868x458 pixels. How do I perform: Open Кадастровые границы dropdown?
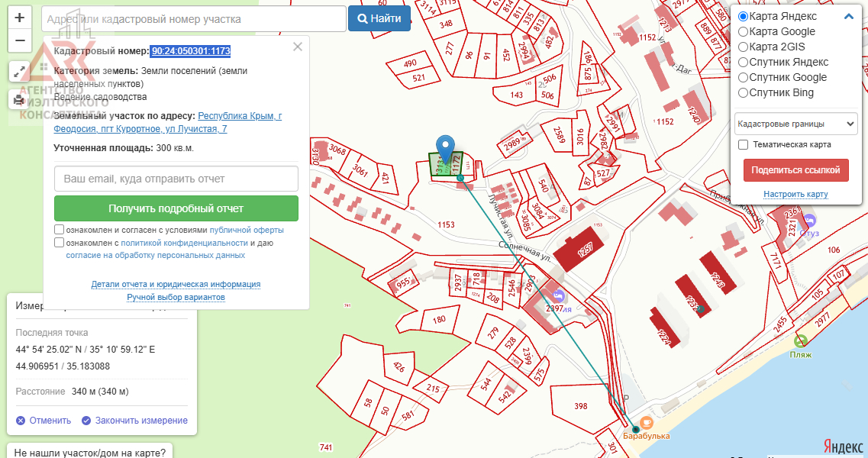pos(795,123)
